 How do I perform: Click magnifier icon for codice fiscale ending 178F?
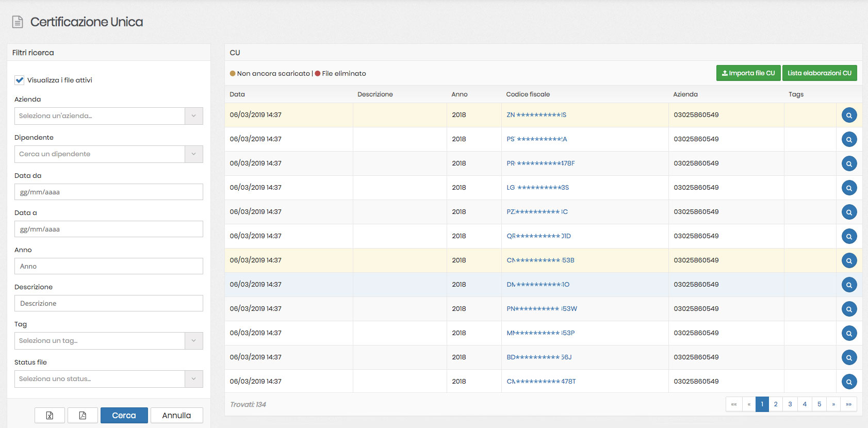click(x=848, y=163)
